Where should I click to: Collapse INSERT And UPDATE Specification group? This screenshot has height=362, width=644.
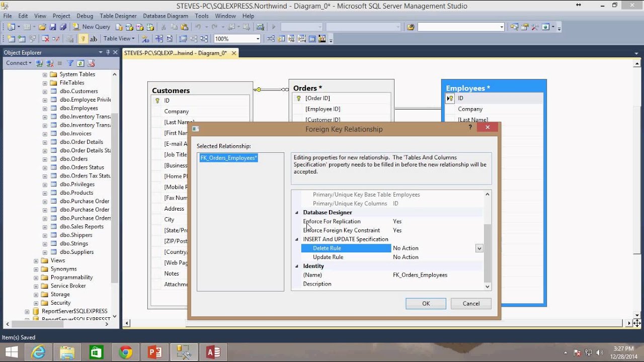[296, 239]
